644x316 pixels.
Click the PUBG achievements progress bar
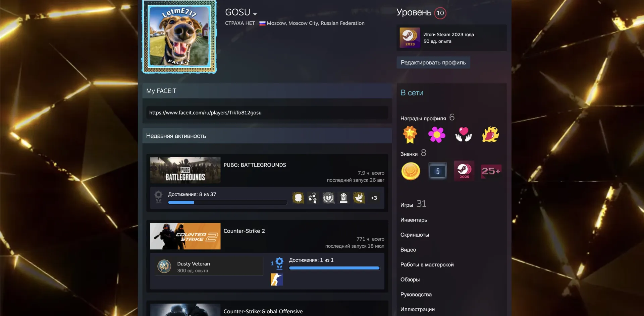coord(227,202)
